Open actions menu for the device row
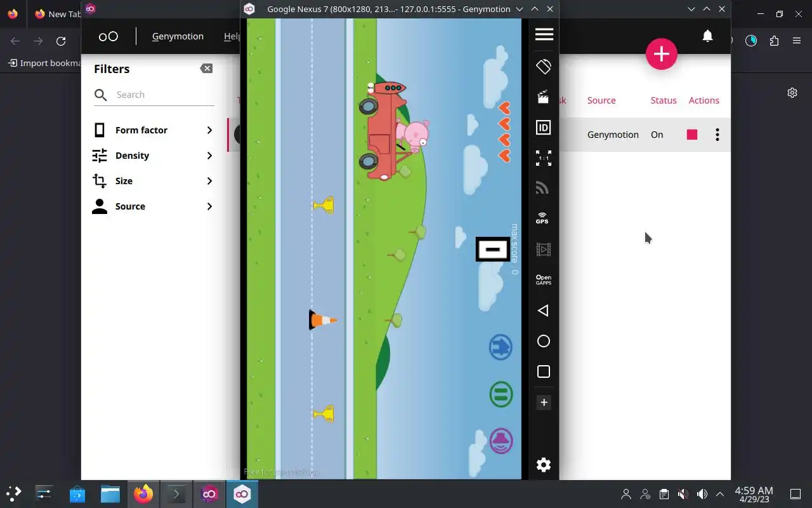The image size is (812, 508). [x=717, y=135]
